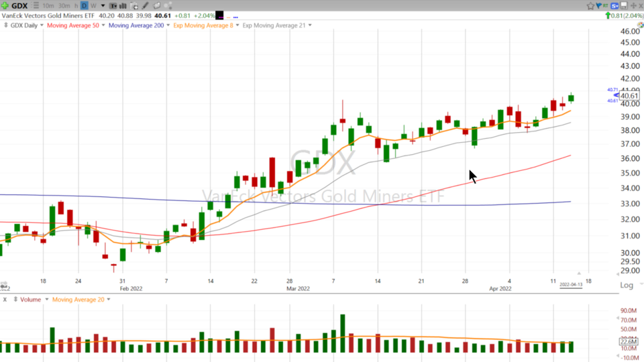Click the Moving Average 50 label
Viewport: 644px width, 362px height.
click(73, 25)
